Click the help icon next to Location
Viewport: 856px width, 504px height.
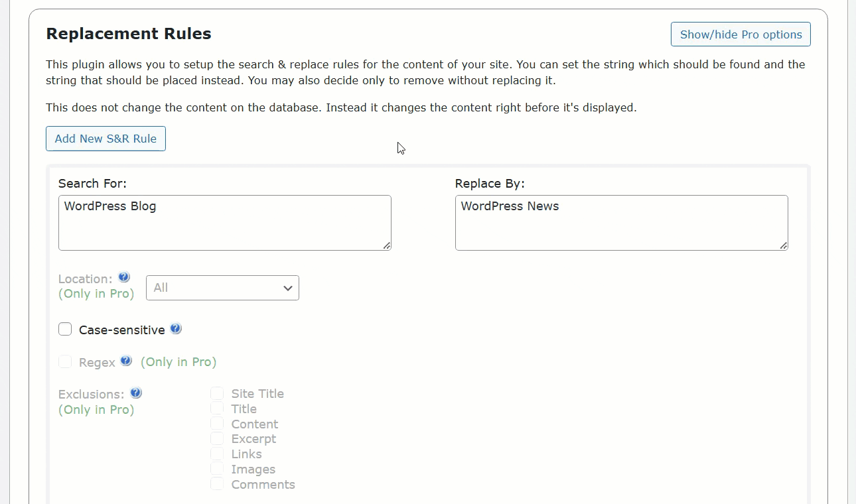coord(123,277)
